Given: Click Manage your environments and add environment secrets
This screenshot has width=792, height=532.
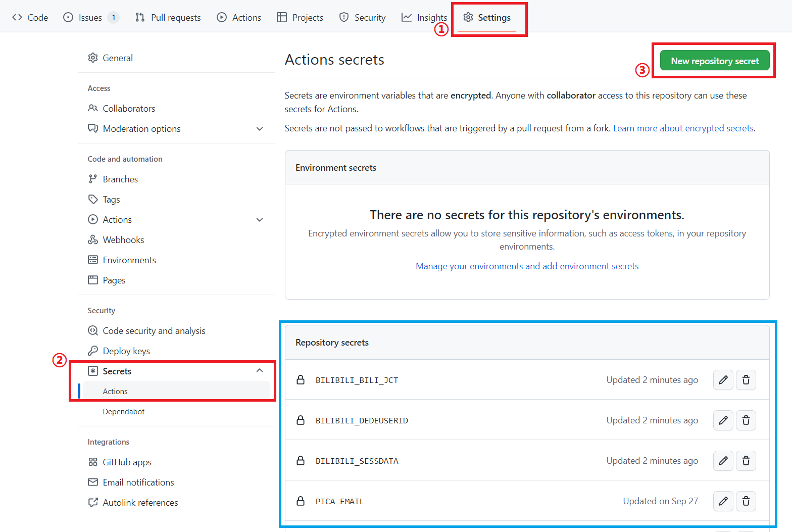Looking at the screenshot, I should [x=527, y=266].
